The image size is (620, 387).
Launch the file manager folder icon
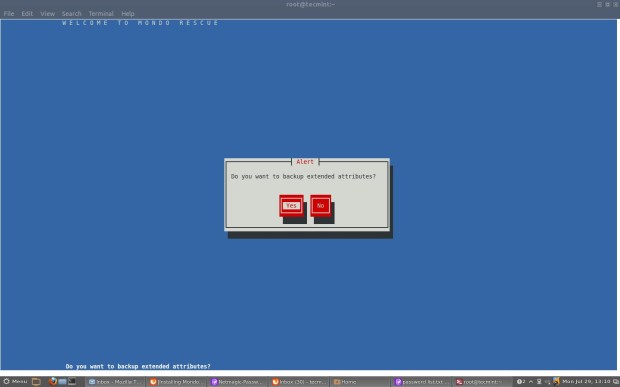[x=36, y=381]
